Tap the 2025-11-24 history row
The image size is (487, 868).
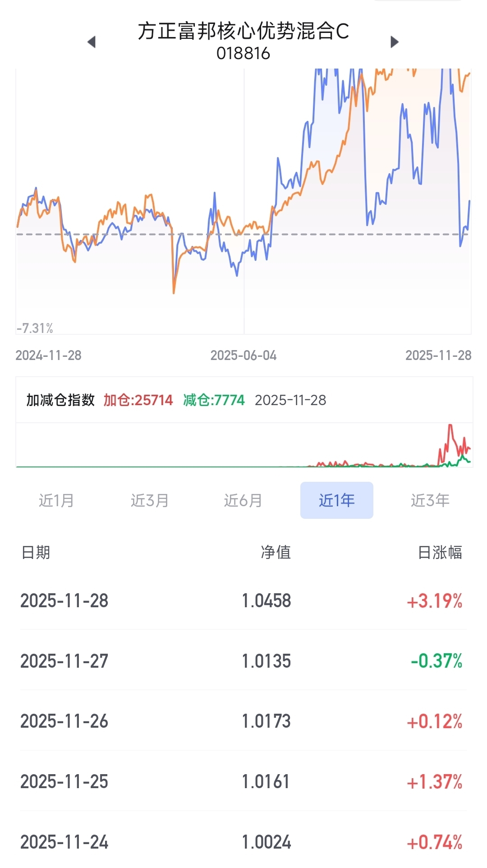tap(243, 842)
